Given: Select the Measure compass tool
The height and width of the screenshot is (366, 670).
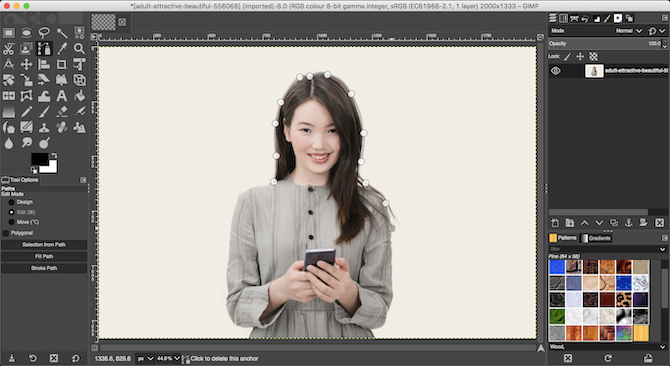Looking at the screenshot, I should 9,64.
